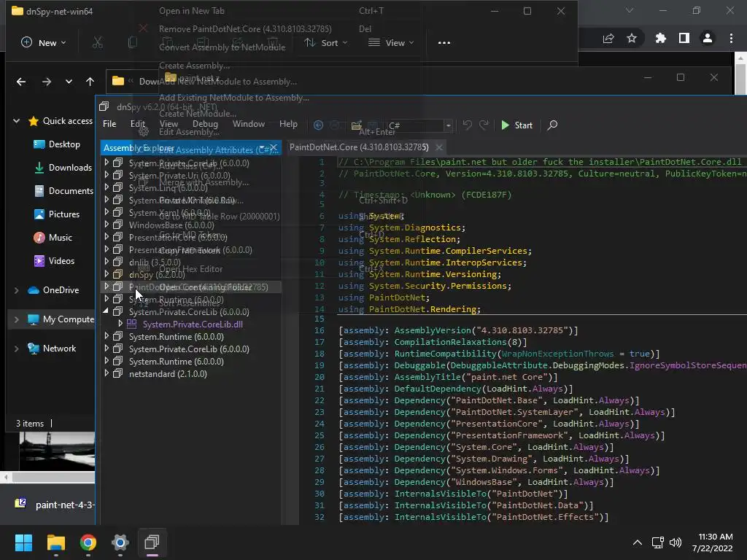
Task: Click the assembly icon beside dnlib (3.5.0.0)
Action: coord(117,262)
